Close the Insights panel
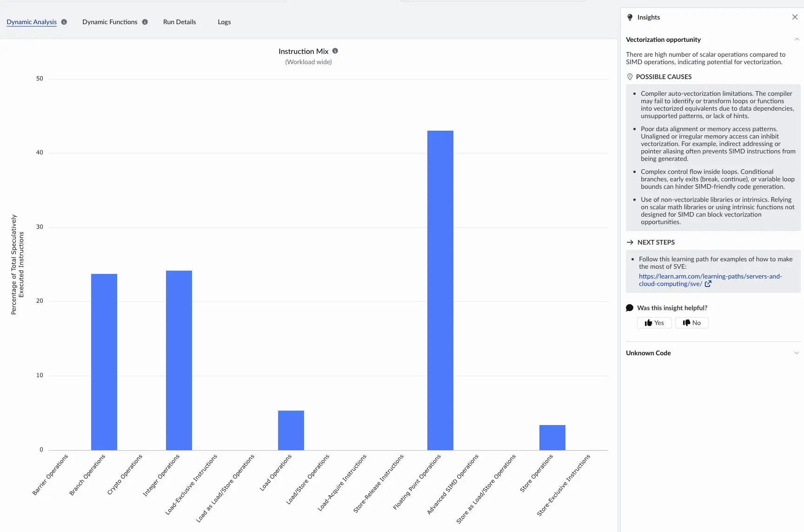This screenshot has width=804, height=532. (x=795, y=17)
